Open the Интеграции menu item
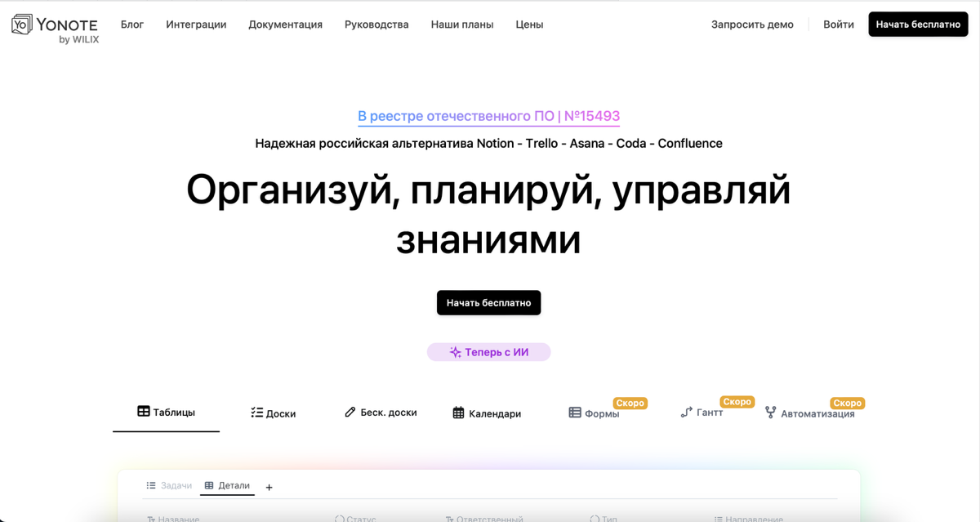Screen dimensions: 980x522 click(x=196, y=25)
